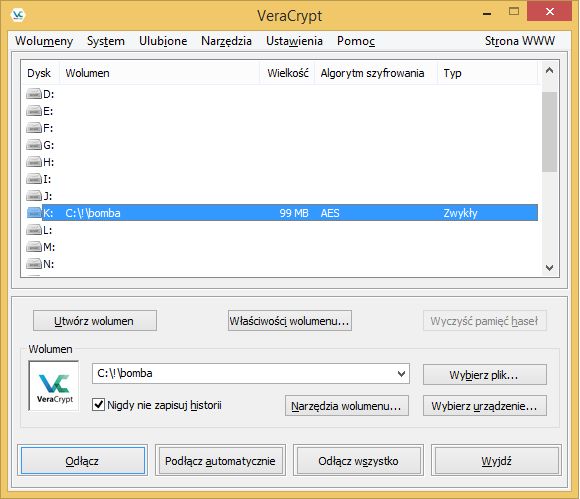Click the drive icon for I:
580x499 pixels.
[x=34, y=179]
